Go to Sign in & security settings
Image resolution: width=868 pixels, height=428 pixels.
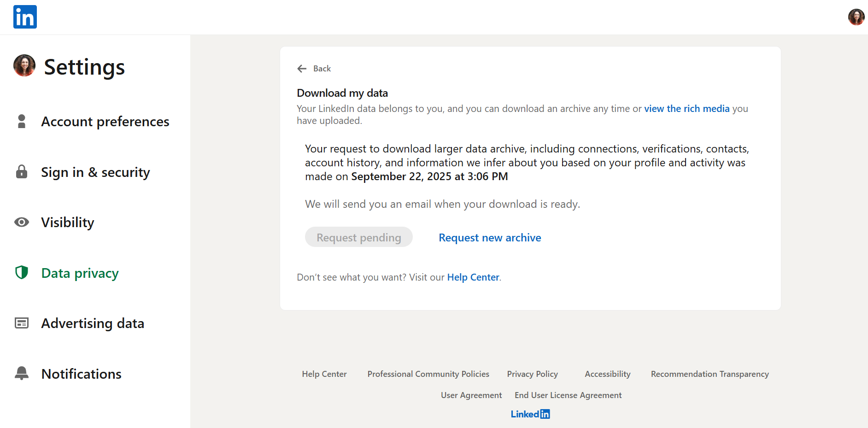(95, 172)
